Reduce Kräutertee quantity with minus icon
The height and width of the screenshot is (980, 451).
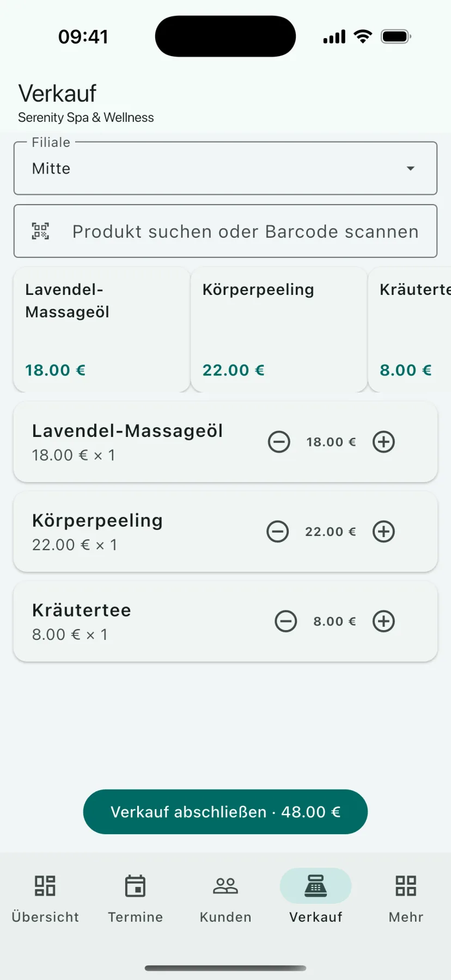pyautogui.click(x=286, y=621)
